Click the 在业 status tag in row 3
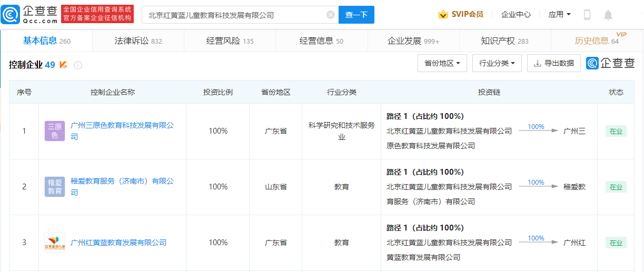This screenshot has height=272, width=644. (616, 243)
